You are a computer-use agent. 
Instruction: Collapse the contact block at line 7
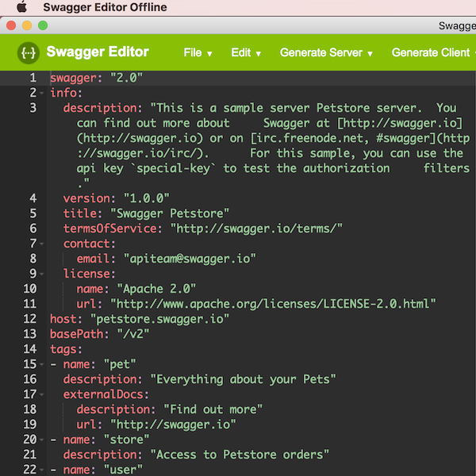click(x=41, y=244)
